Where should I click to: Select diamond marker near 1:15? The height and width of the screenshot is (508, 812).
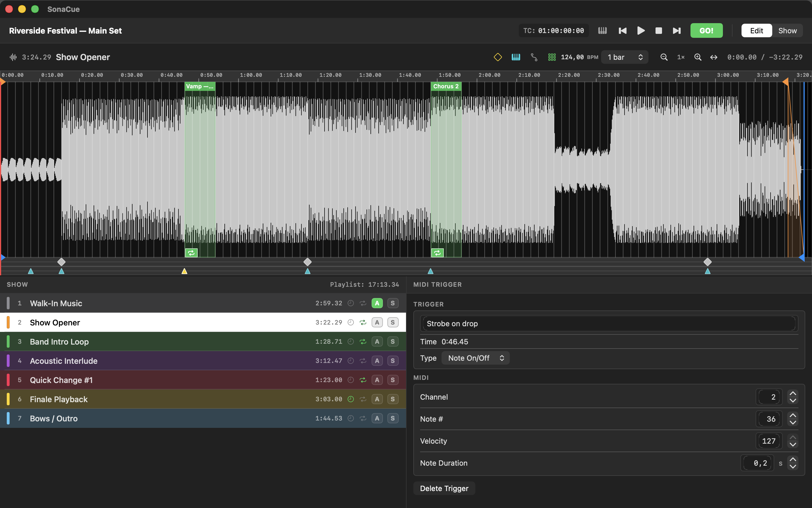(x=307, y=262)
